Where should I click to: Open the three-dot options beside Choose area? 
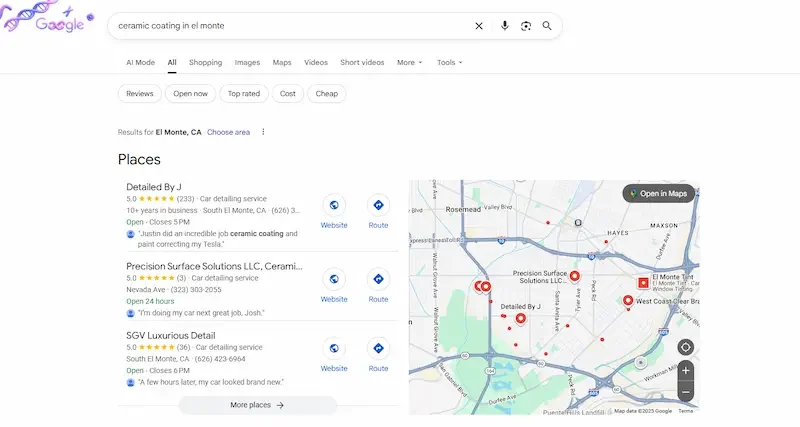point(263,132)
